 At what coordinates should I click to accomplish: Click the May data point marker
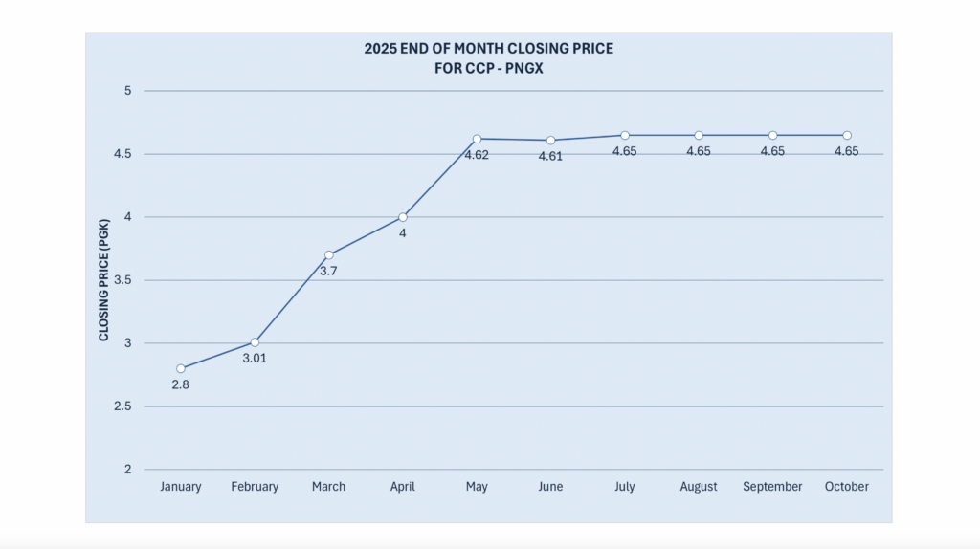point(477,139)
